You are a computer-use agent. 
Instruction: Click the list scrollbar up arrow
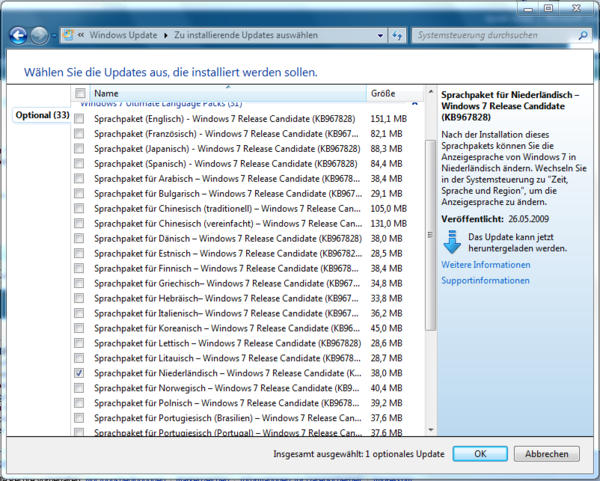coord(430,92)
